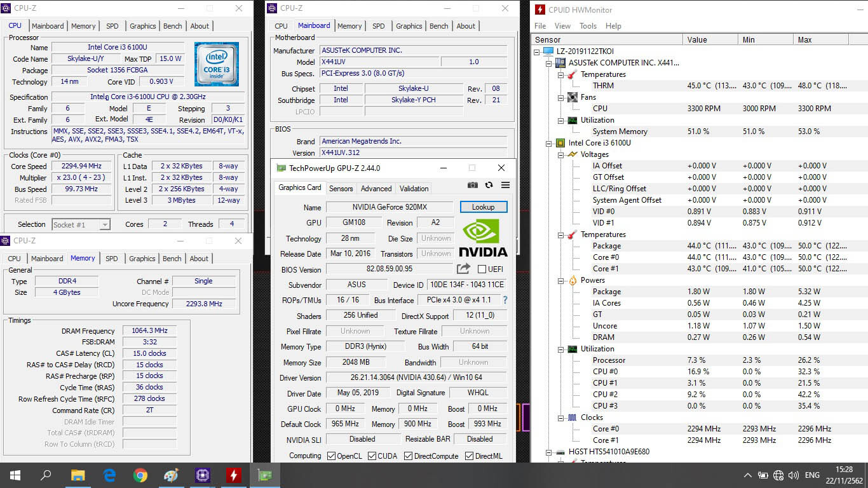Image resolution: width=868 pixels, height=488 pixels.
Task: Collapse the LZ-20191122TKOI root tree node
Action: (x=538, y=51)
